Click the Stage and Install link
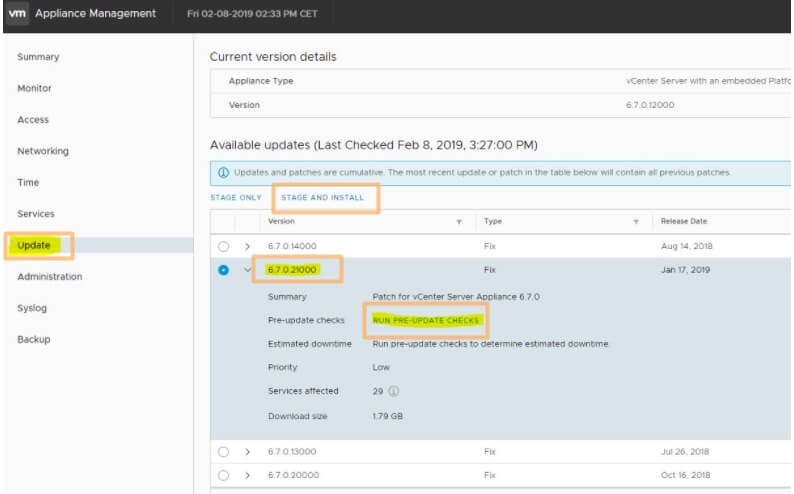Viewport: 794px width, 494px height. pyautogui.click(x=322, y=198)
